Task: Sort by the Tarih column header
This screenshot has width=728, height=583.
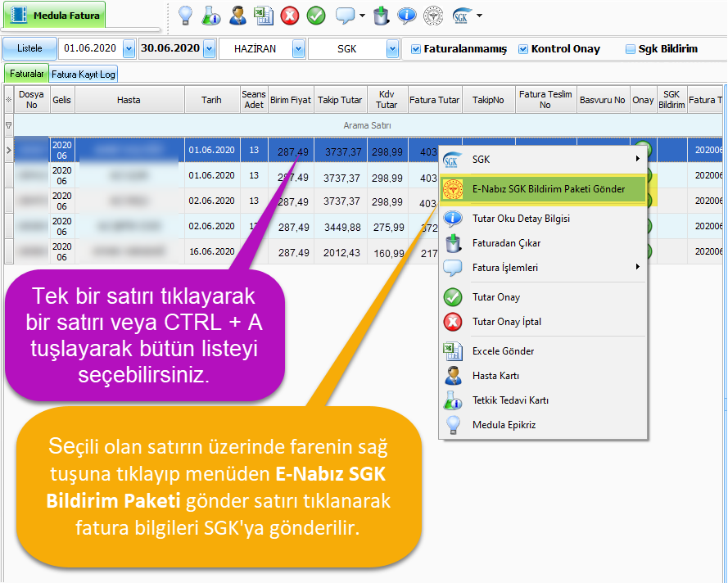Action: click(212, 99)
